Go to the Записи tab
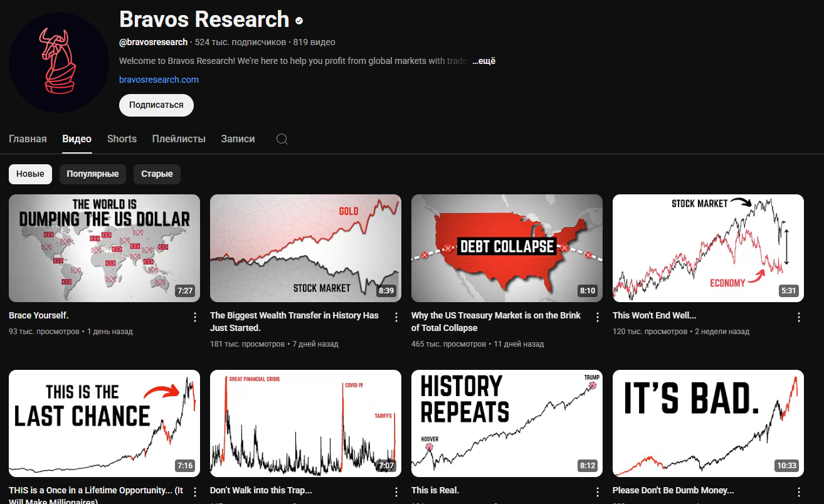 (238, 139)
